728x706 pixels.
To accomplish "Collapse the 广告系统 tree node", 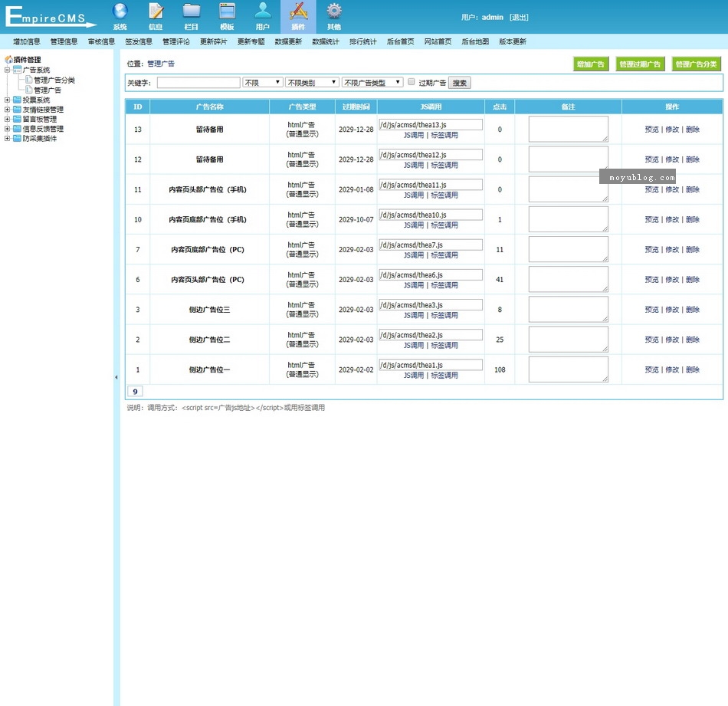I will [x=7, y=70].
